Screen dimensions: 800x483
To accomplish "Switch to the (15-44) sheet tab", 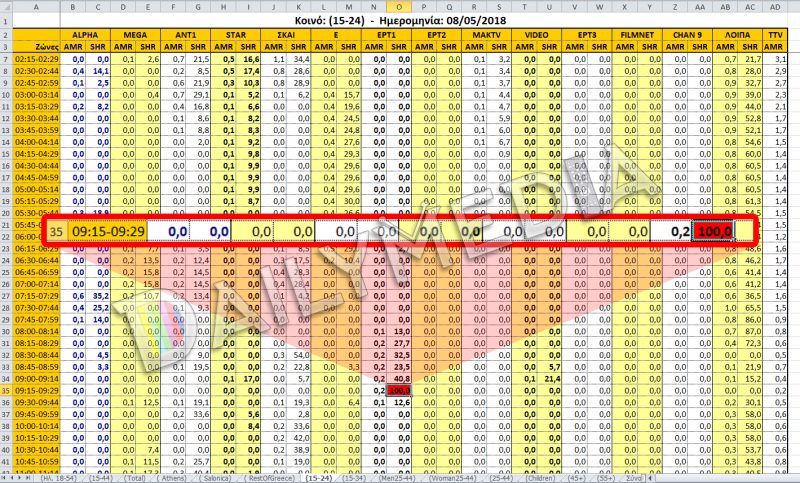I will 101,478.
